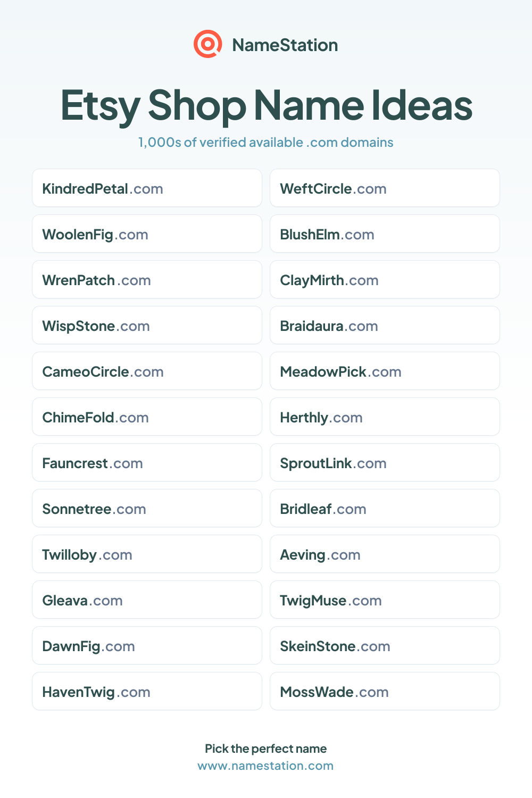
Task: Open the www.namestation.com link
Action: pyautogui.click(x=265, y=766)
